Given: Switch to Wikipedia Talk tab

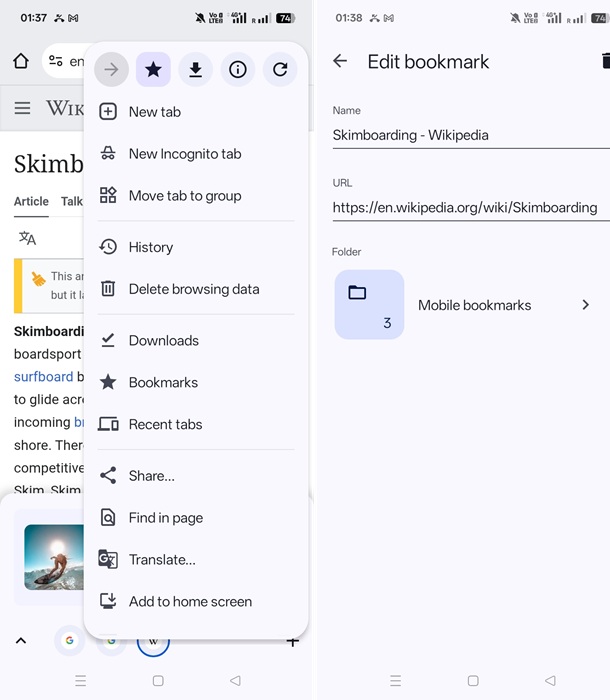Looking at the screenshot, I should click(72, 201).
